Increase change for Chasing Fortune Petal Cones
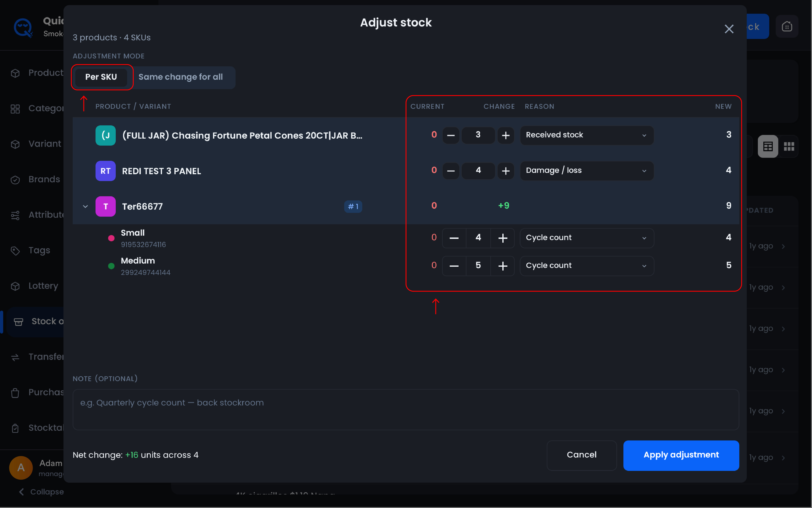This screenshot has width=812, height=508. point(505,135)
